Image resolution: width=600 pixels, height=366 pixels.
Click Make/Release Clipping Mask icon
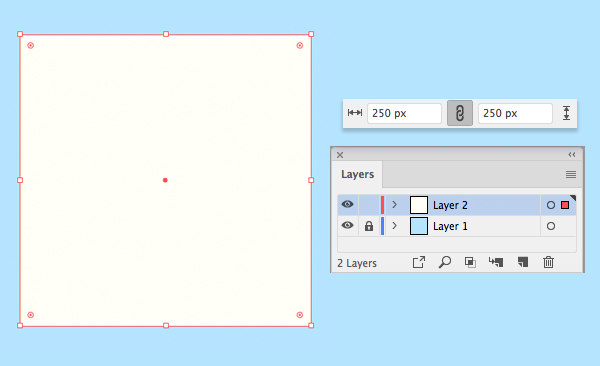pos(470,262)
